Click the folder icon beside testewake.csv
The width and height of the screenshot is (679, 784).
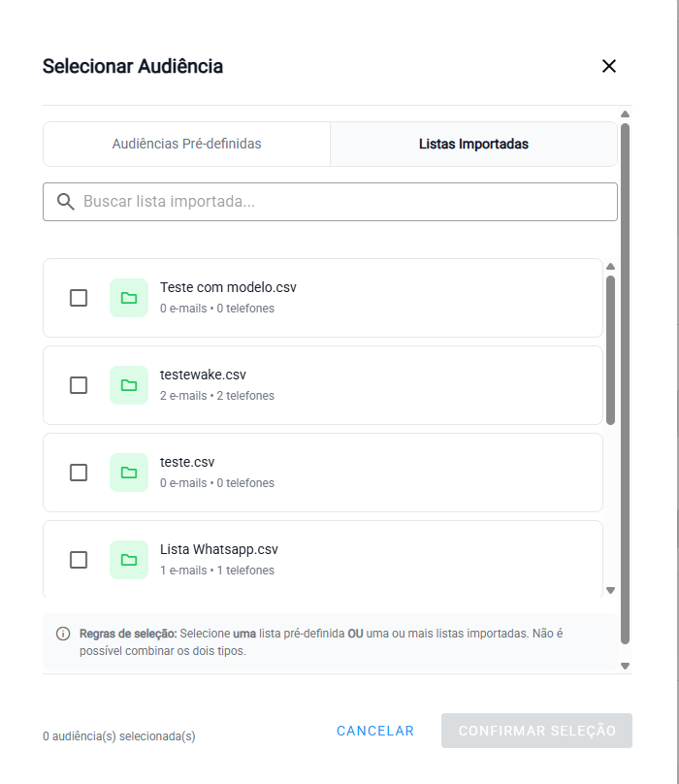point(129,385)
